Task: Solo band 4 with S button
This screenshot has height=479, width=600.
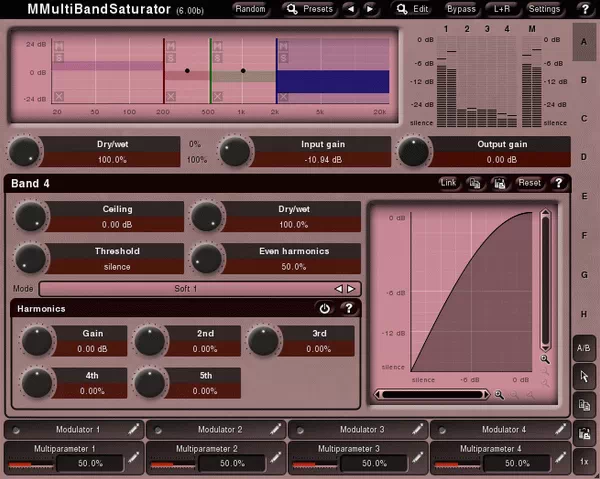Action: pos(284,58)
